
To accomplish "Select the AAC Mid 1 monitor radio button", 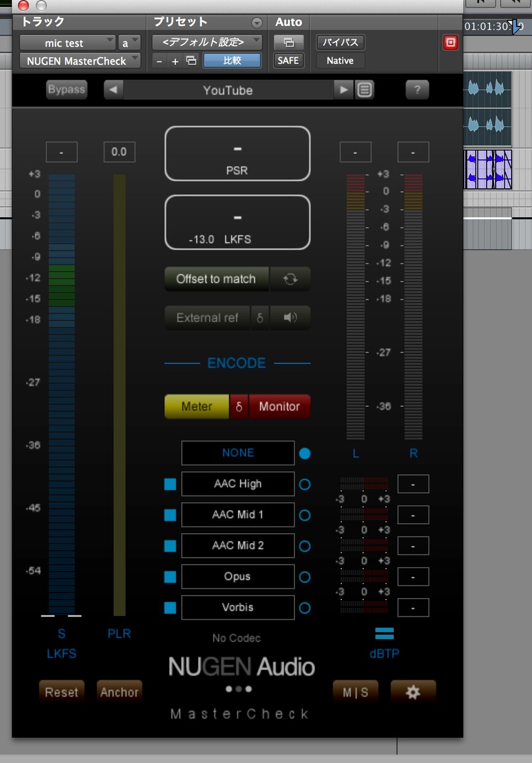I will 304,515.
